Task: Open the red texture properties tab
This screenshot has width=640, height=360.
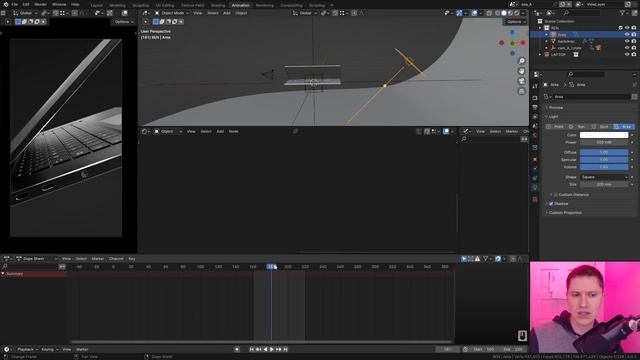Action: tap(535, 199)
